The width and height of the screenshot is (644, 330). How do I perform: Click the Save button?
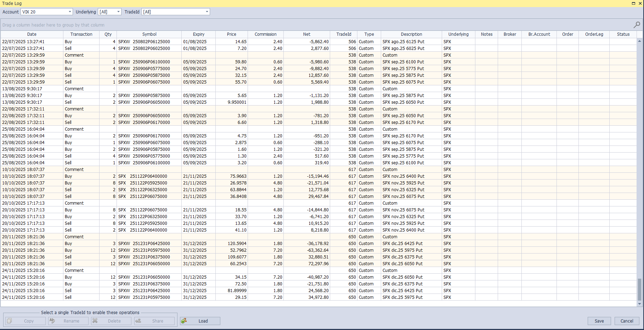[599, 321]
